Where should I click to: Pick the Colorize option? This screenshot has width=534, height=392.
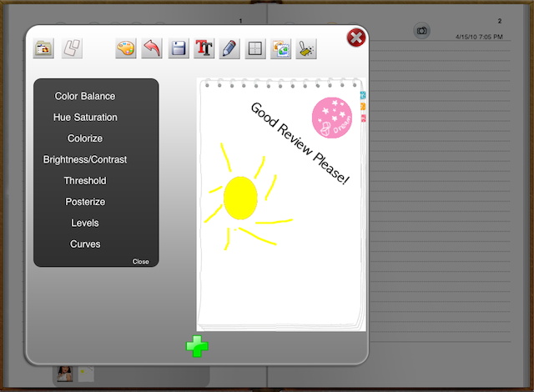85,138
